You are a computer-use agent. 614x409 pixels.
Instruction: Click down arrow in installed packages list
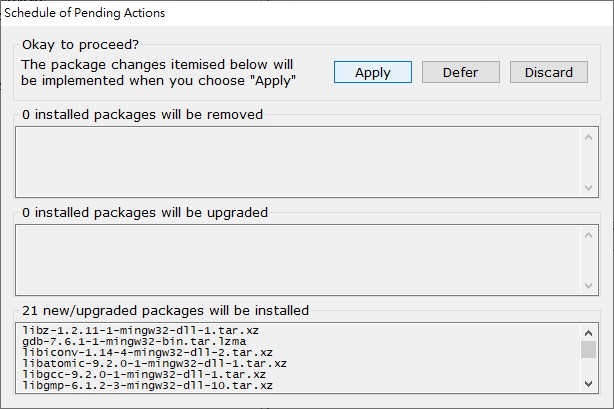click(588, 384)
